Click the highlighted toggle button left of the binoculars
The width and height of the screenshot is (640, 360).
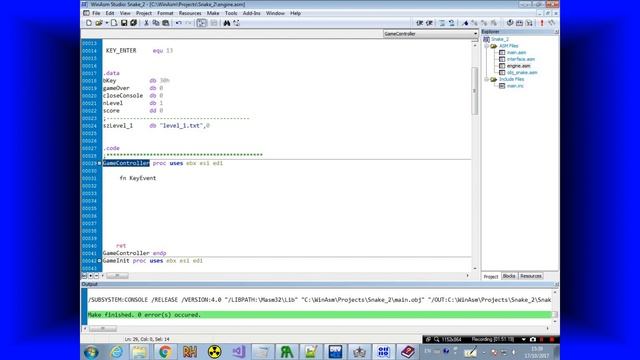pos(202,23)
